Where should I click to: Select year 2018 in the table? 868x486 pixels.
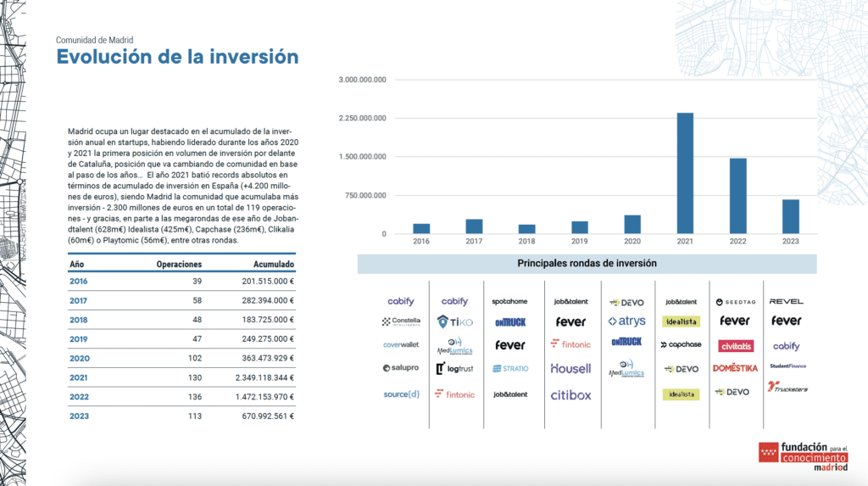pos(79,320)
